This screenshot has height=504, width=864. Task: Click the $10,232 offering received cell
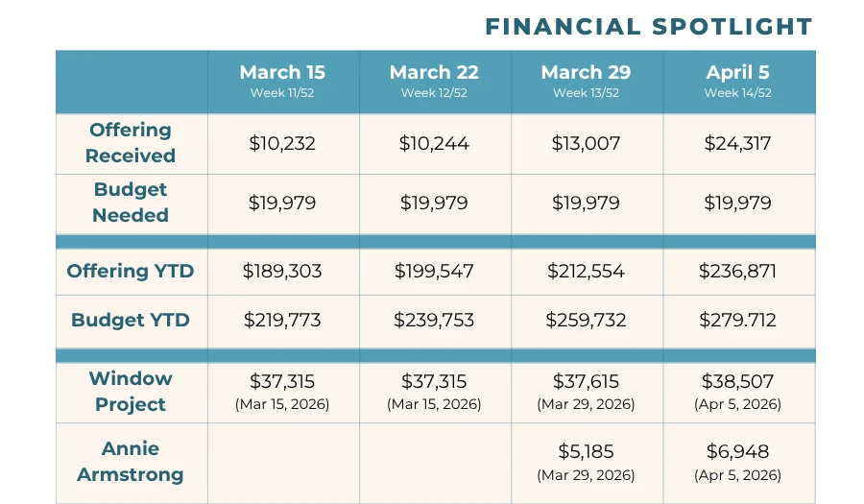(x=282, y=143)
